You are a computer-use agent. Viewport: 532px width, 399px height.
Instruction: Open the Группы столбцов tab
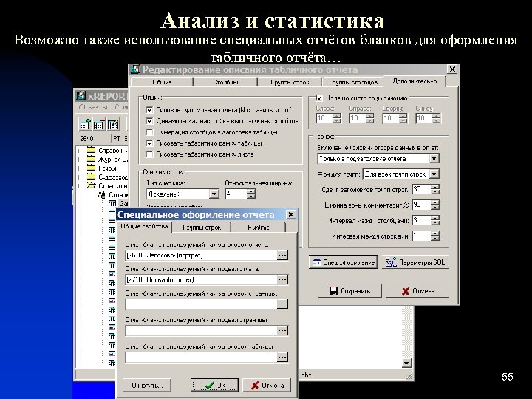coord(352,82)
